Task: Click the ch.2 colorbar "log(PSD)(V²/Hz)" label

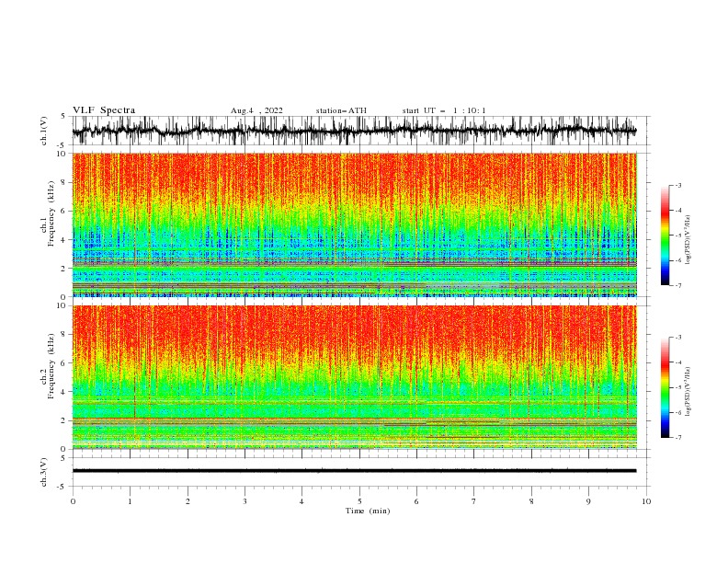Action: (688, 392)
